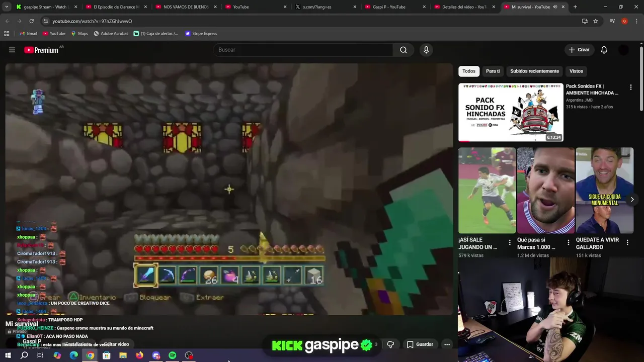Open the Qué pasa si Marcas short
Image resolution: width=644 pixels, height=362 pixels.
(546, 191)
